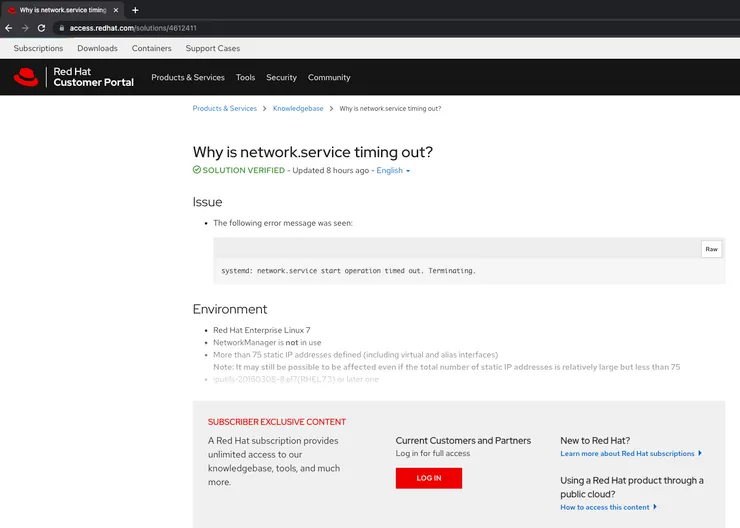Click 'Current Customers and Partners' heading
The height and width of the screenshot is (528, 740).
coord(463,441)
